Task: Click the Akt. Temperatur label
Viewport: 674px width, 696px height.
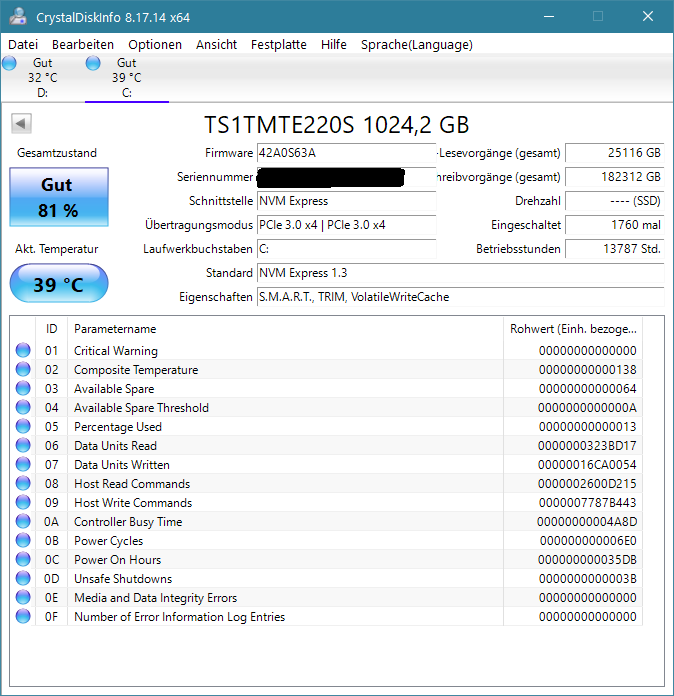Action: point(57,249)
